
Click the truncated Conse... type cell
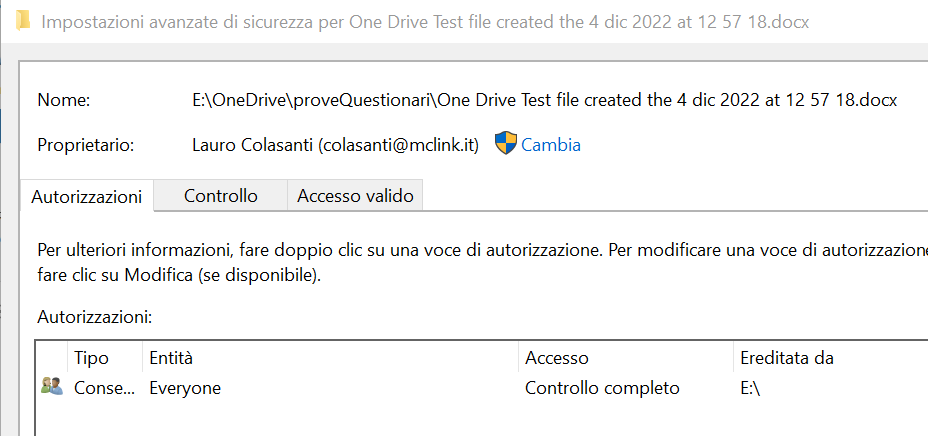tap(104, 388)
